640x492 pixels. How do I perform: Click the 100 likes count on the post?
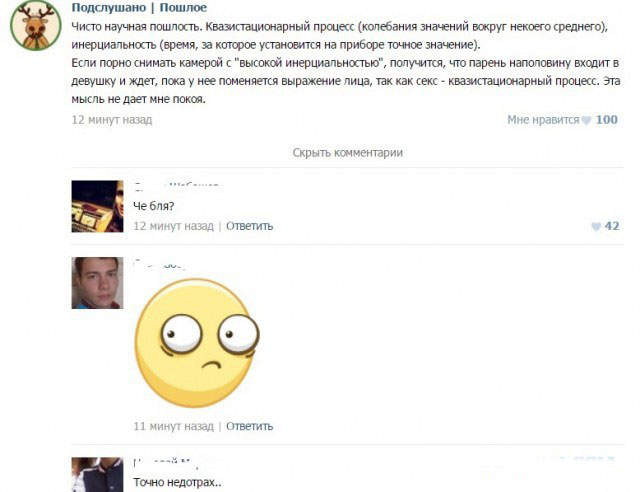pyautogui.click(x=607, y=120)
